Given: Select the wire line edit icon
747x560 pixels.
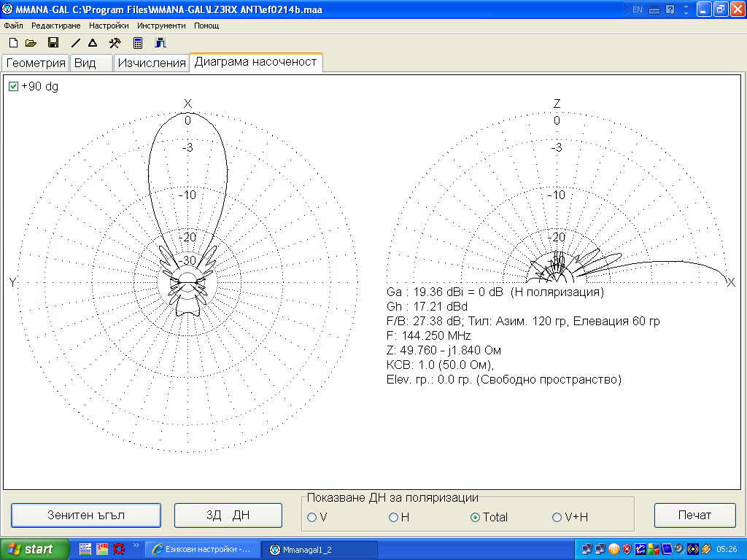Looking at the screenshot, I should click(76, 43).
